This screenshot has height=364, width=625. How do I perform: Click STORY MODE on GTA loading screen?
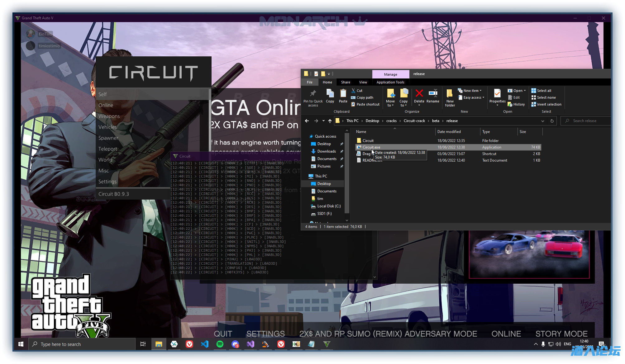tap(561, 334)
